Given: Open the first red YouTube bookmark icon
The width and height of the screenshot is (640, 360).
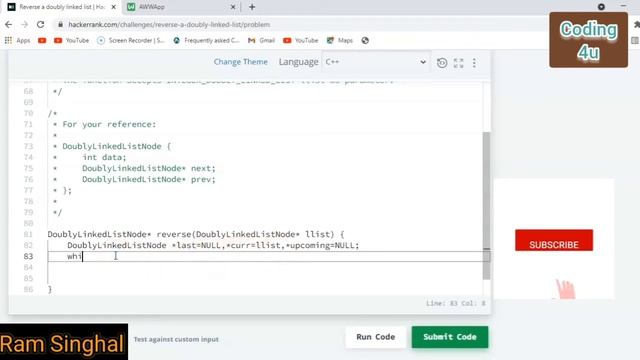Looking at the screenshot, I should 42,40.
